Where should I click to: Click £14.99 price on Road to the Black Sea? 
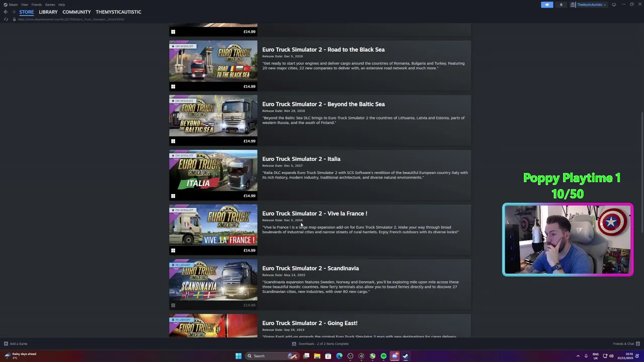point(249,86)
